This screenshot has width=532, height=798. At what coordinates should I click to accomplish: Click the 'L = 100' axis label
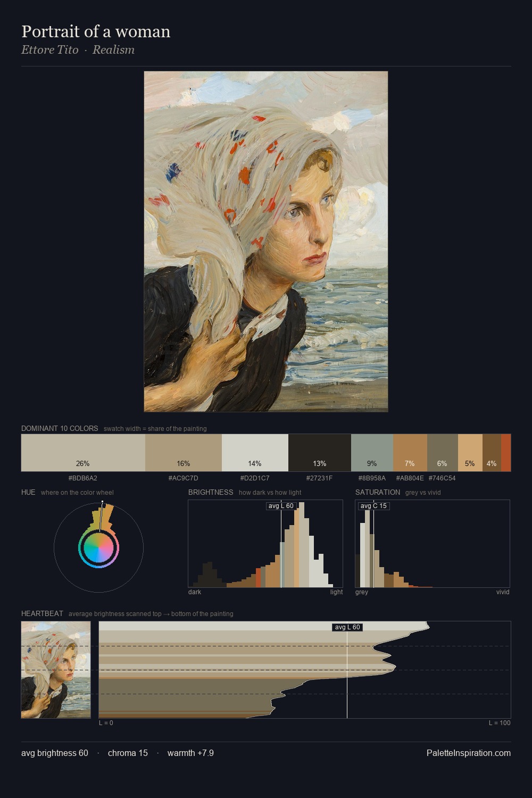[x=500, y=723]
